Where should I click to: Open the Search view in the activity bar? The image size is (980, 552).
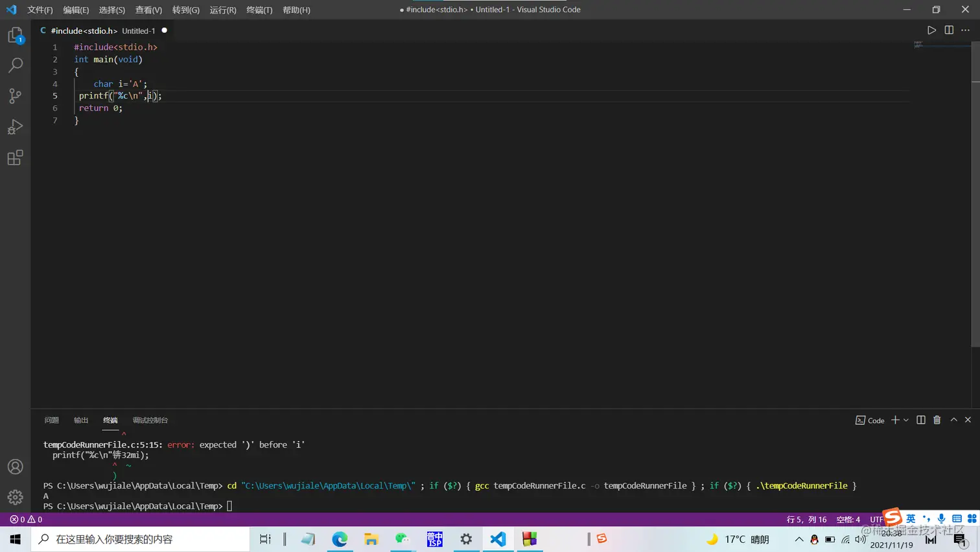point(16,65)
